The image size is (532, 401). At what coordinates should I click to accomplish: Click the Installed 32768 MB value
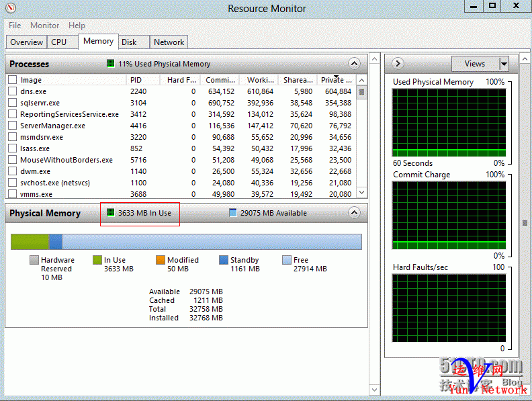click(206, 318)
